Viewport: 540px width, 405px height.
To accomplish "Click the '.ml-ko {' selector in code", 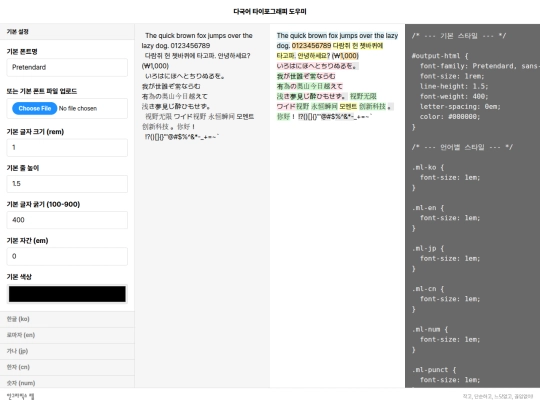I will (x=428, y=167).
